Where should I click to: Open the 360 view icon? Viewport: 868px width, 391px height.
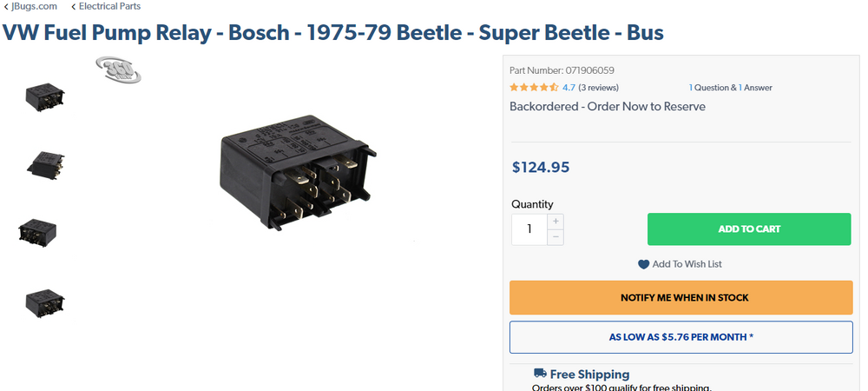click(x=118, y=70)
